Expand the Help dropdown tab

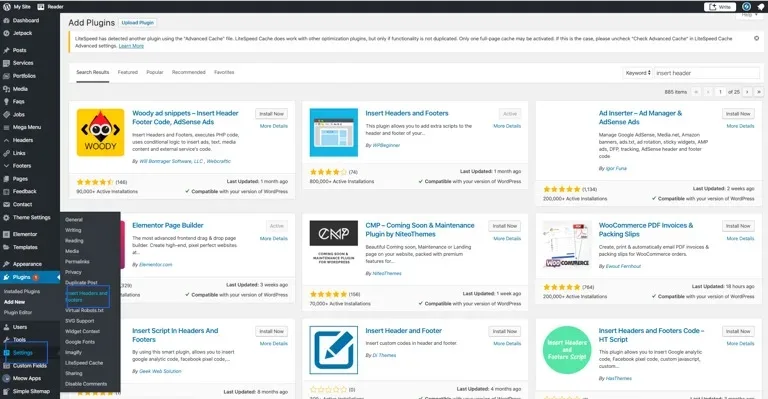(749, 16)
